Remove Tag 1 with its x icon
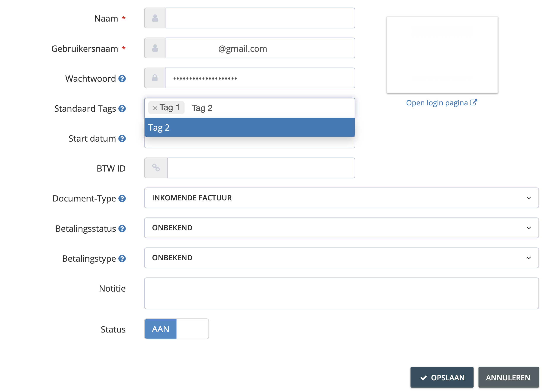The height and width of the screenshot is (392, 546). point(155,108)
